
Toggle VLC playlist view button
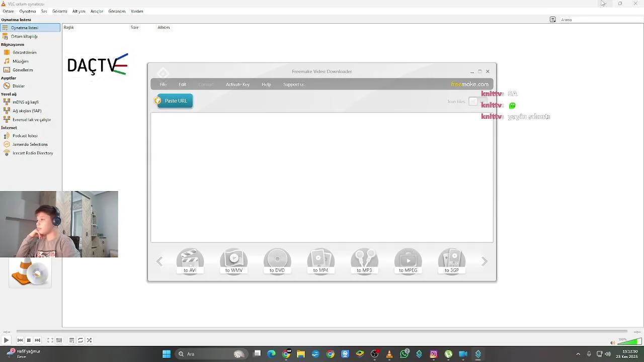[72, 340]
